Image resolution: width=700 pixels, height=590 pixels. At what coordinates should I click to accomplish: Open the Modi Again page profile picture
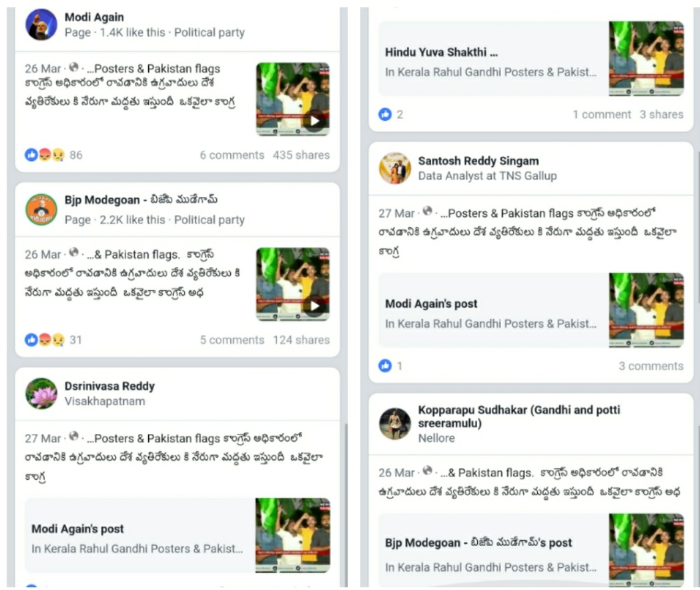click(x=41, y=25)
